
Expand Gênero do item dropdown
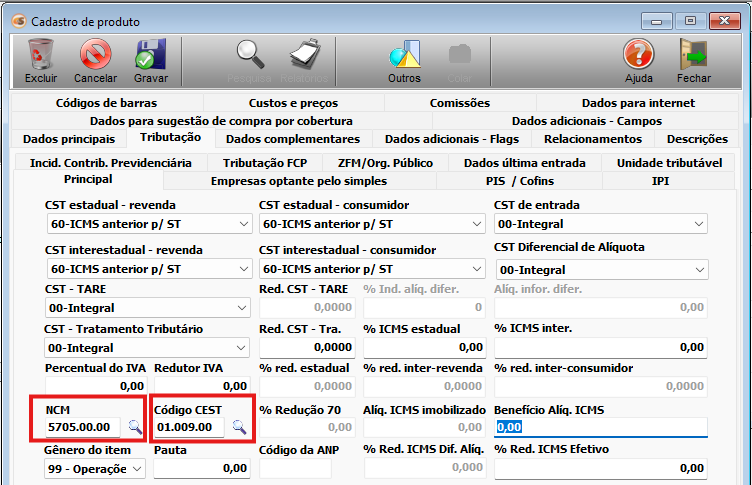pyautogui.click(x=137, y=468)
